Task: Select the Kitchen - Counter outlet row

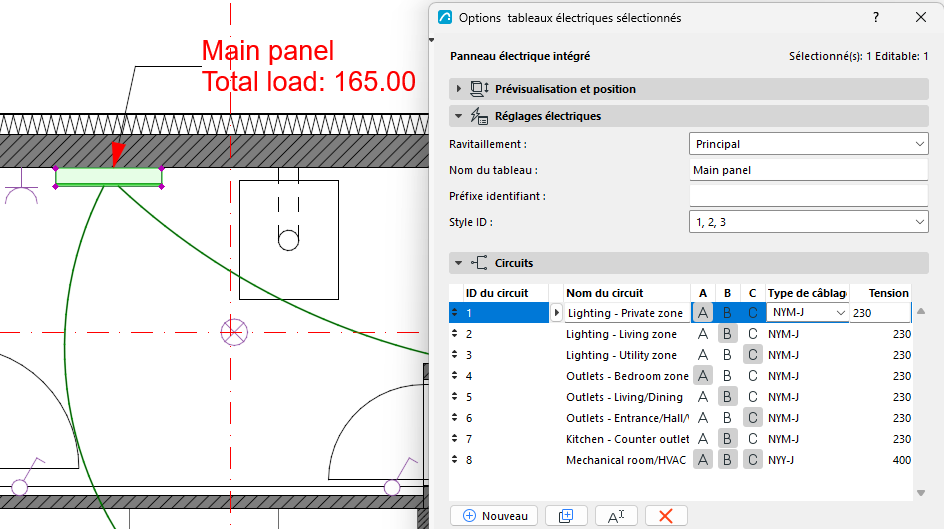Action: (x=680, y=439)
